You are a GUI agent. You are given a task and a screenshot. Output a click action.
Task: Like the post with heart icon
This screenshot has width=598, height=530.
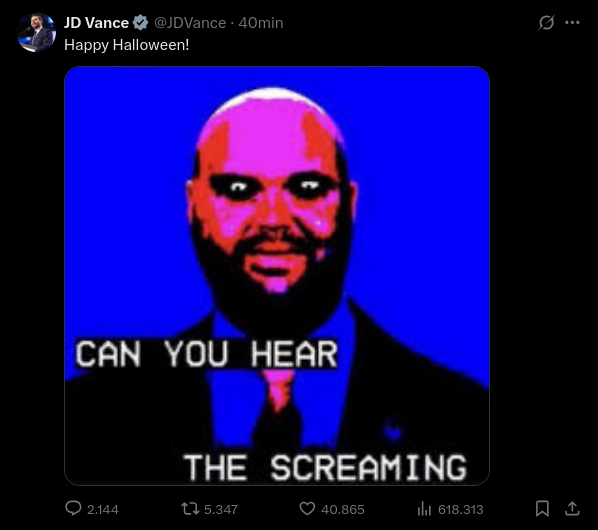pos(307,509)
